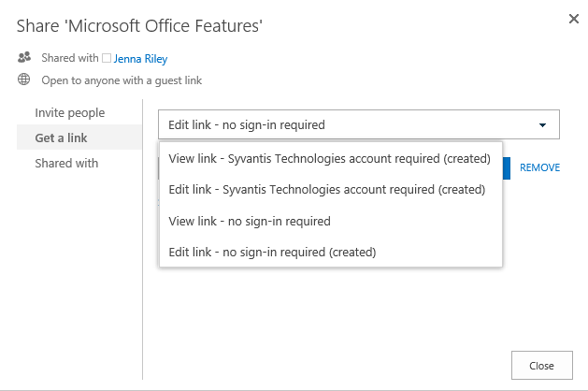Select the Get a link tab
Image resolution: width=588 pixels, height=391 pixels.
[x=79, y=138]
